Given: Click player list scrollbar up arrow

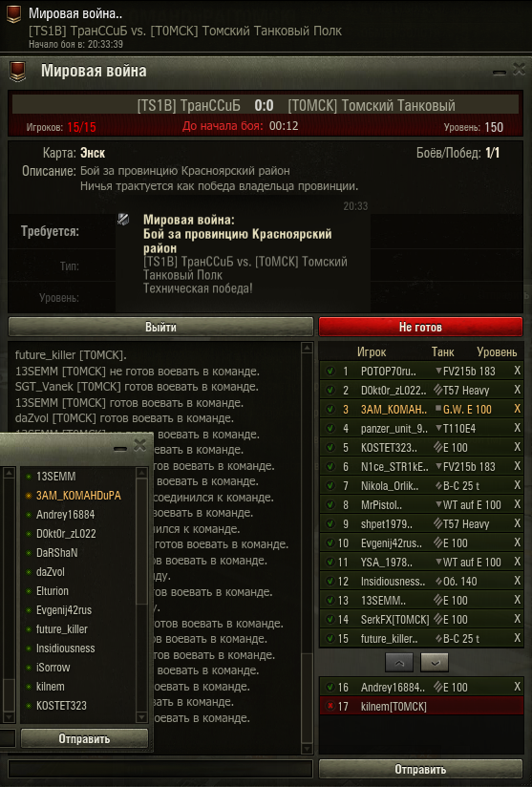Looking at the screenshot, I should [x=141, y=473].
